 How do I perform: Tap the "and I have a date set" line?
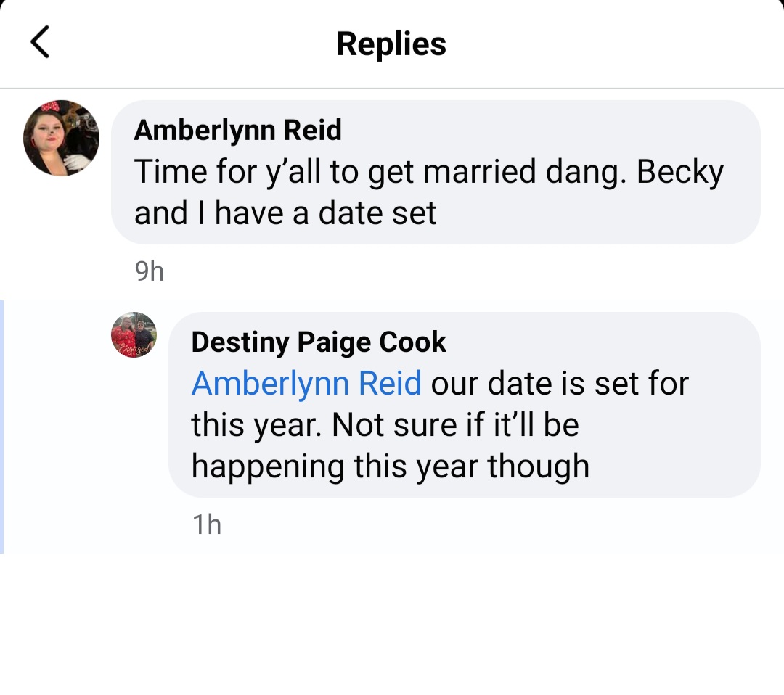click(285, 213)
